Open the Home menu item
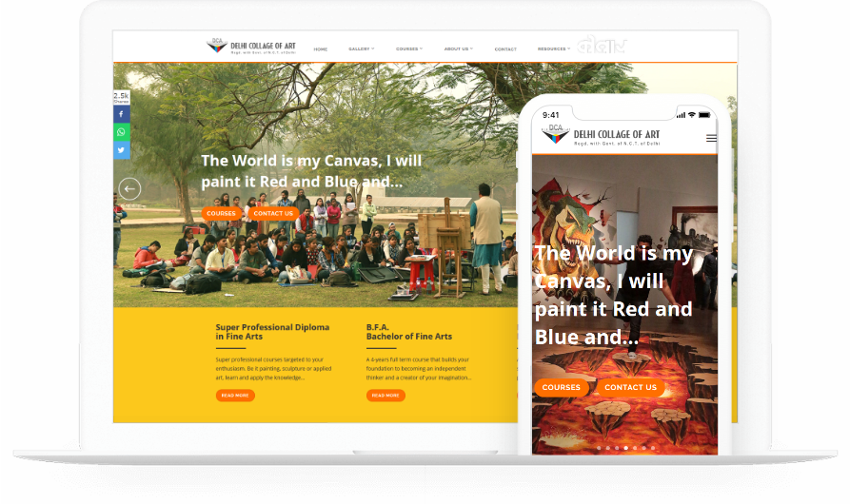 (321, 49)
